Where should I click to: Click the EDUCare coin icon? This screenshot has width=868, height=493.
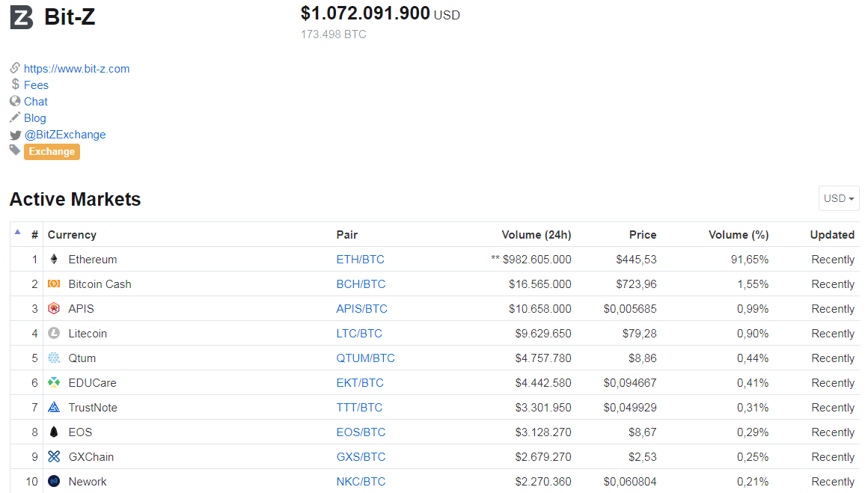[54, 382]
